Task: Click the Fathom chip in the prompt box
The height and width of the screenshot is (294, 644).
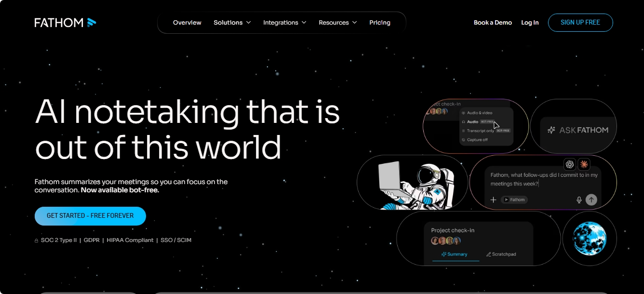Action: coord(514,200)
